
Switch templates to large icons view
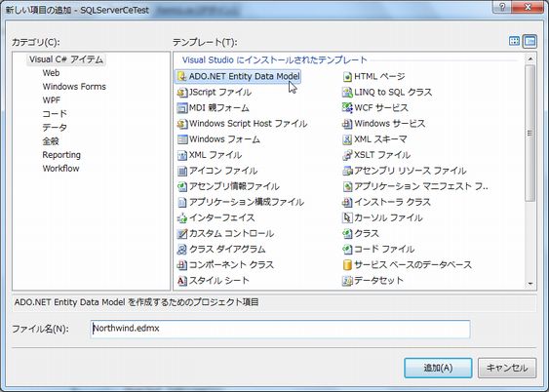coord(514,41)
